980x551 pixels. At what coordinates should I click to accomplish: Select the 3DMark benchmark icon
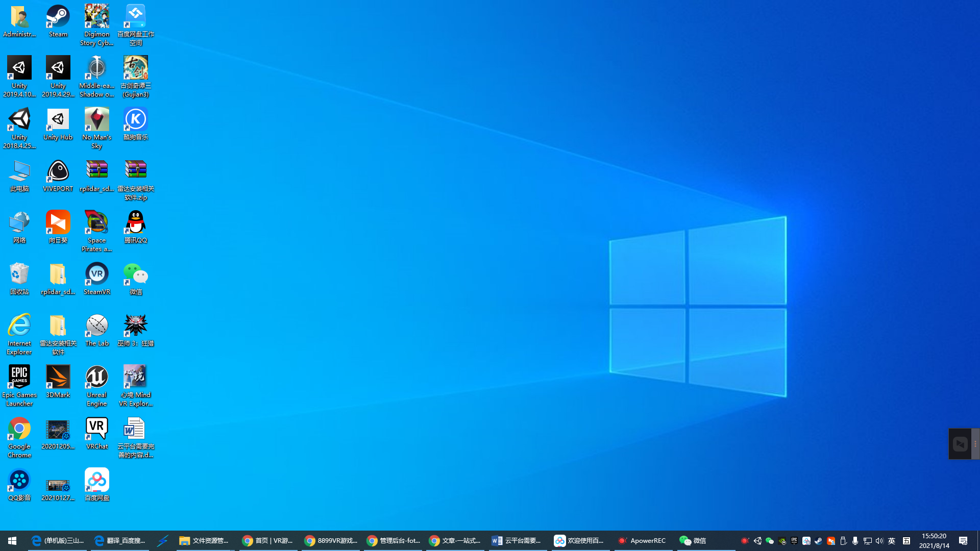tap(58, 382)
